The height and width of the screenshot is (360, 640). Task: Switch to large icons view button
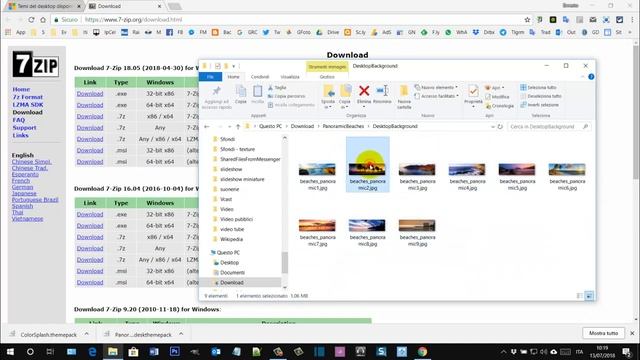[589, 296]
